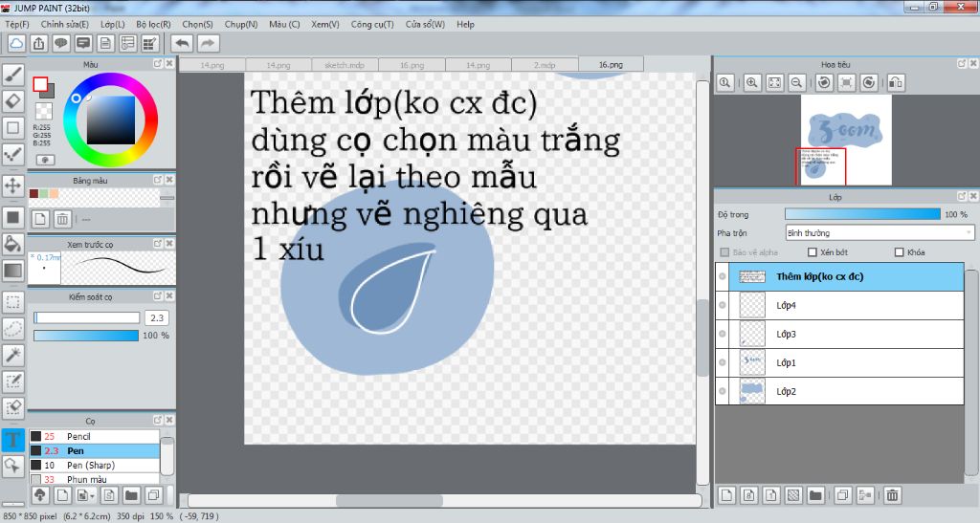
Task: Select the Gradient tool
Action: 13,271
